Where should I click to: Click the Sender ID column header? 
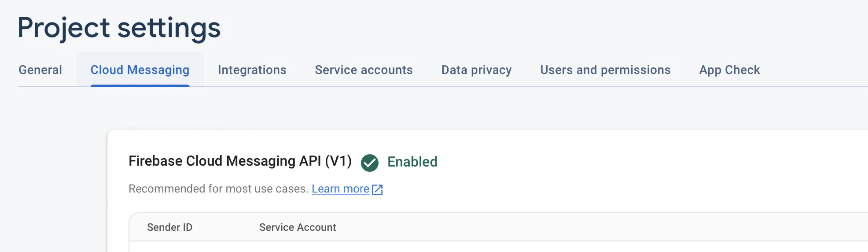[169, 227]
